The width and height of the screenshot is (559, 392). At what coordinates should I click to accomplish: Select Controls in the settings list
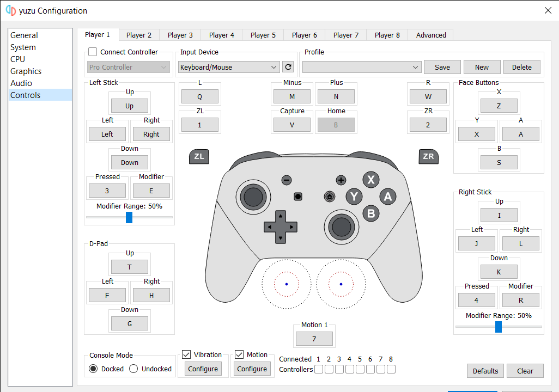pos(40,95)
